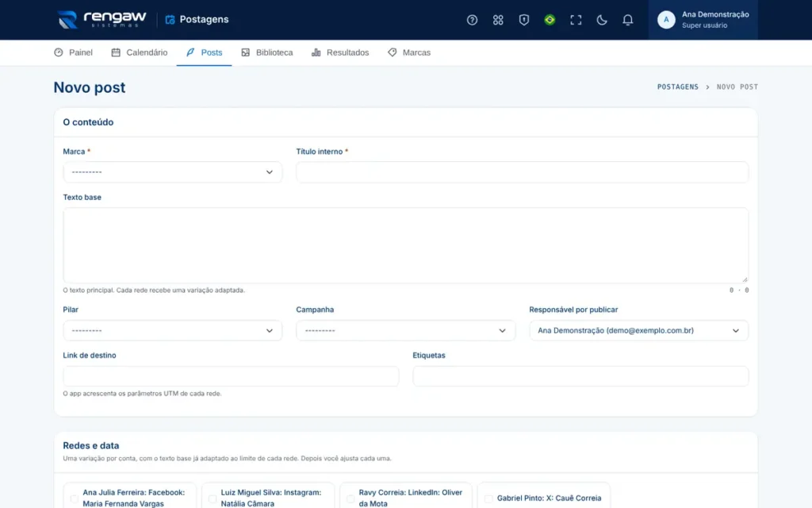This screenshot has width=812, height=508.
Task: Switch to the Biblioteca tab
Action: [x=267, y=52]
